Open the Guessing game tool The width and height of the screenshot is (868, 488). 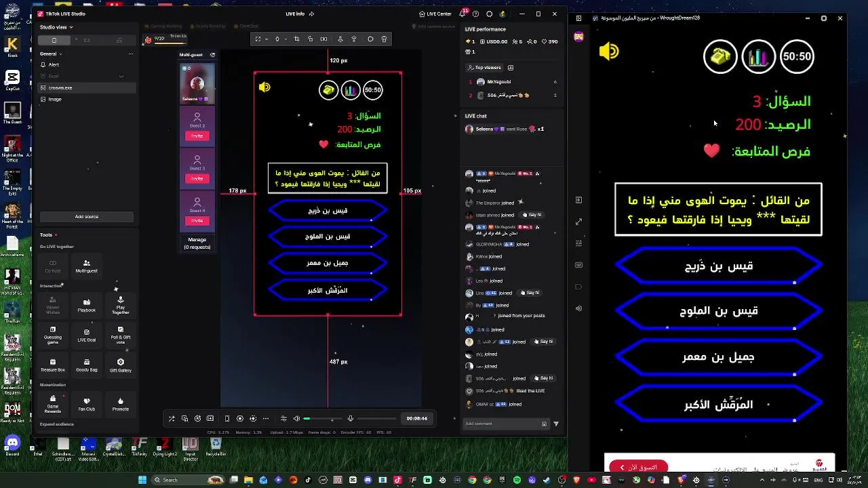click(x=53, y=335)
